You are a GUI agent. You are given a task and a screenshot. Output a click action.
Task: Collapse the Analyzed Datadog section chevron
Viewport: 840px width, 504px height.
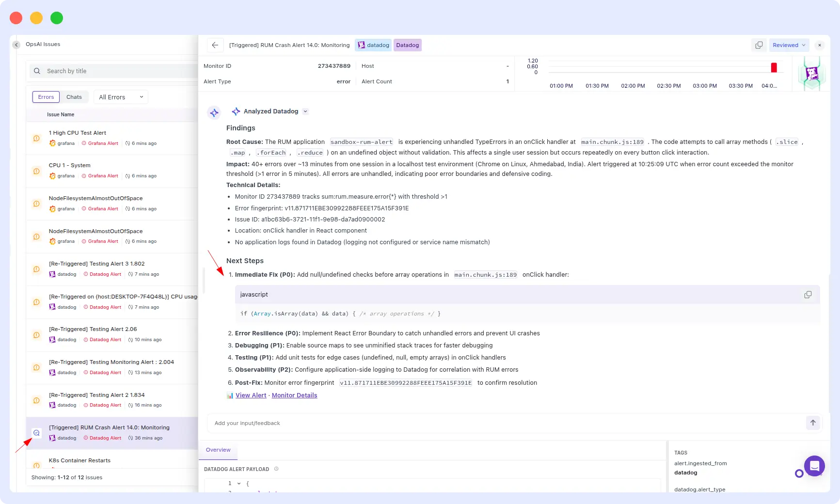[x=305, y=111]
